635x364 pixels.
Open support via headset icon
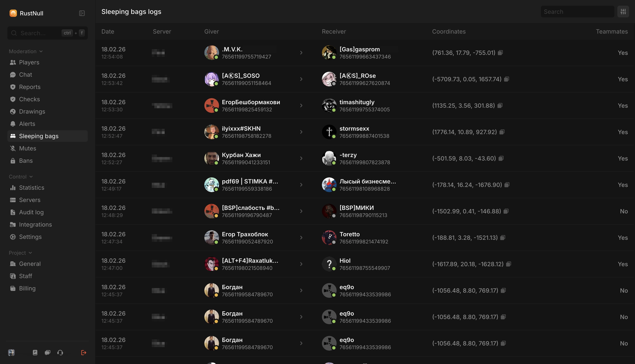(60, 352)
